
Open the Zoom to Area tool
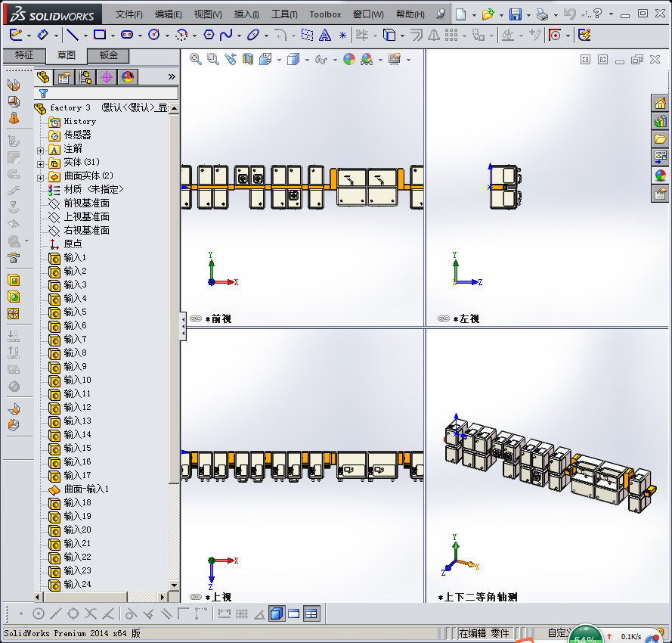(x=212, y=59)
